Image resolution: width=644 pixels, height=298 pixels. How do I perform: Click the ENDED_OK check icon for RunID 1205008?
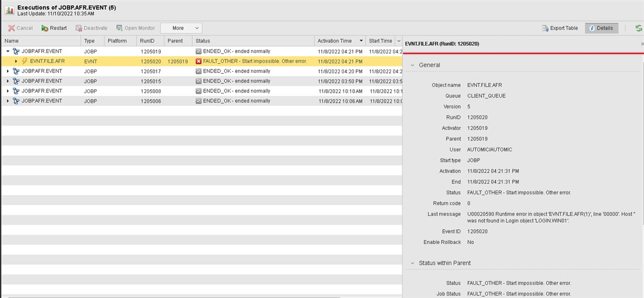point(199,91)
